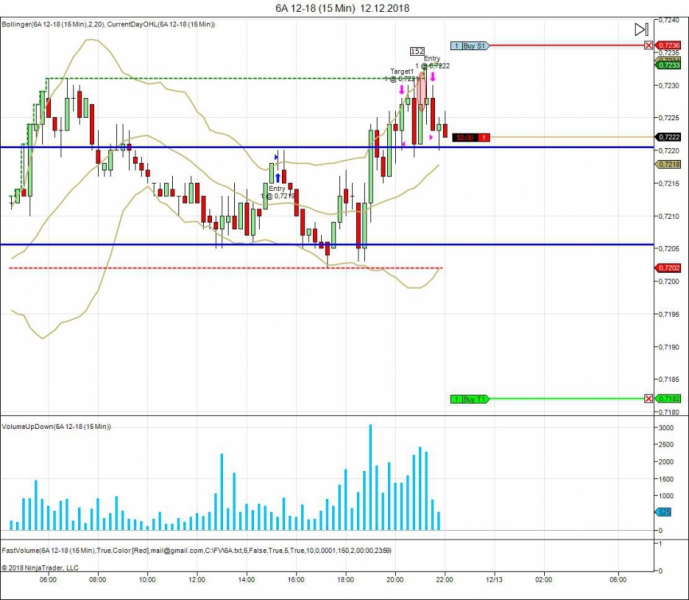
Task: Click the tan 0,7218 price marker
Action: point(668,164)
